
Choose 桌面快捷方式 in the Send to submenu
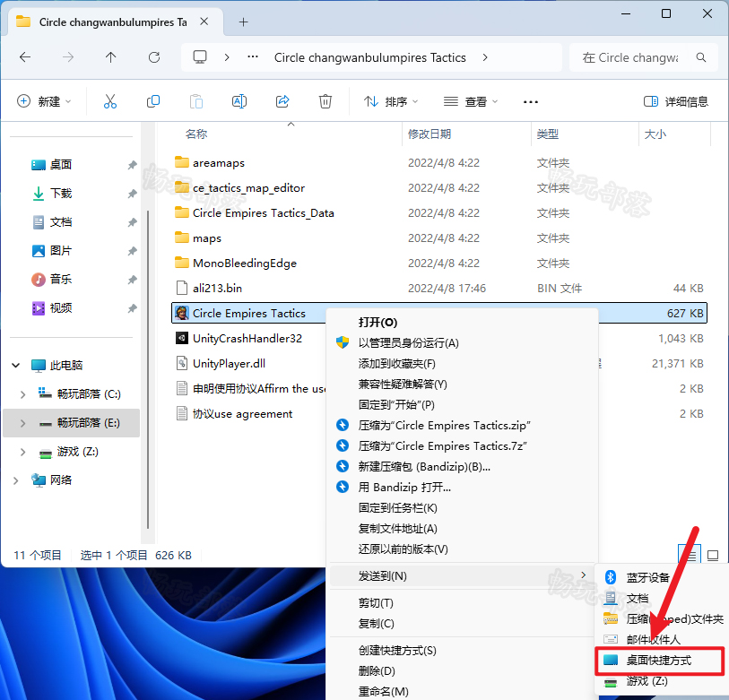click(x=660, y=660)
